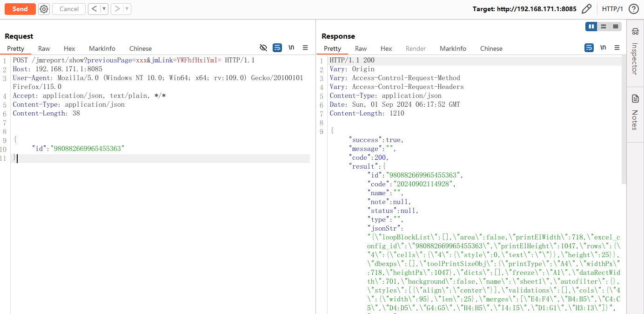Expand the forward-history dropdown arrow
This screenshot has height=314, width=644.
pyautogui.click(x=127, y=9)
